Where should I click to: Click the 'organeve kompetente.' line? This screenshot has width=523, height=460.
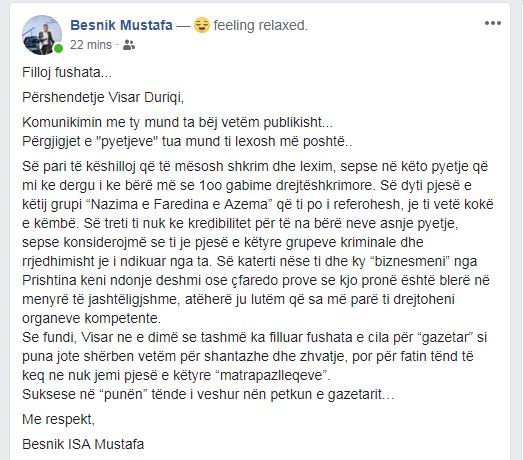[x=91, y=318]
